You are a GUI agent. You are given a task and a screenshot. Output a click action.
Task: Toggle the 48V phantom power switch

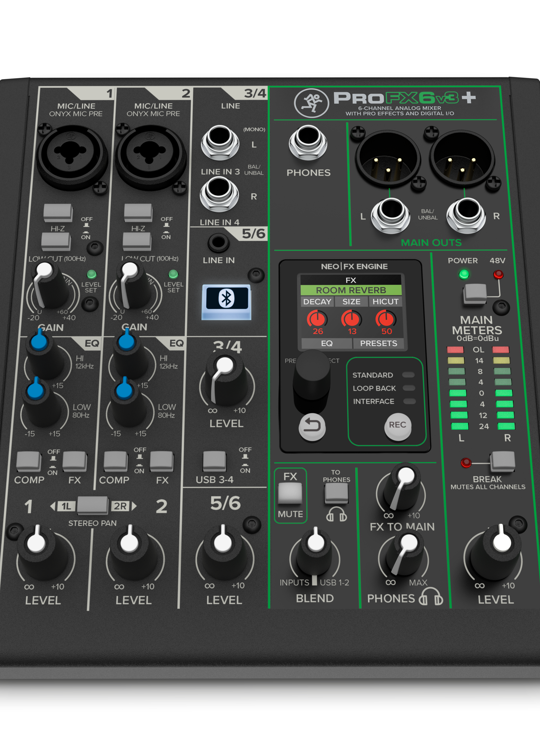point(475,294)
